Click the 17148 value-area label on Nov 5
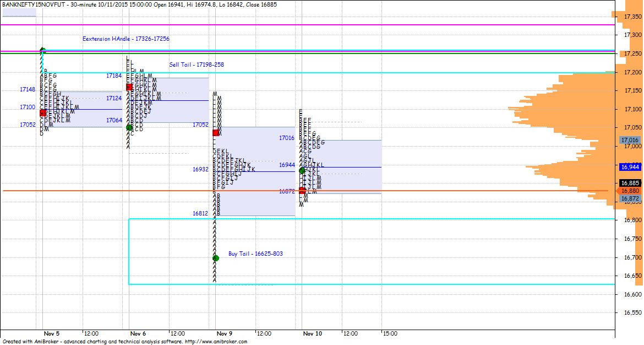The width and height of the screenshot is (644, 345). pyautogui.click(x=28, y=89)
